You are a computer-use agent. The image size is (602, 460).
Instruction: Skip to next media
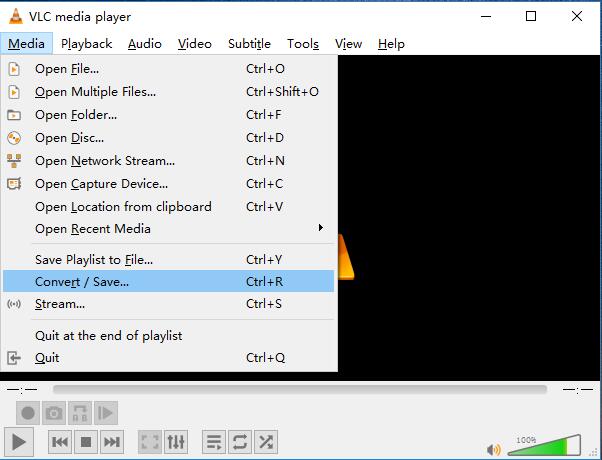click(112, 442)
